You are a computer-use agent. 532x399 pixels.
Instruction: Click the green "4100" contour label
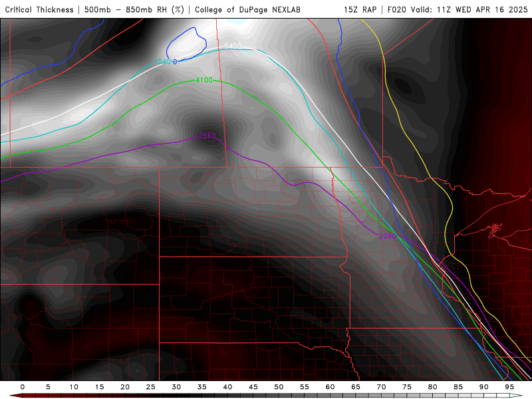pos(204,80)
